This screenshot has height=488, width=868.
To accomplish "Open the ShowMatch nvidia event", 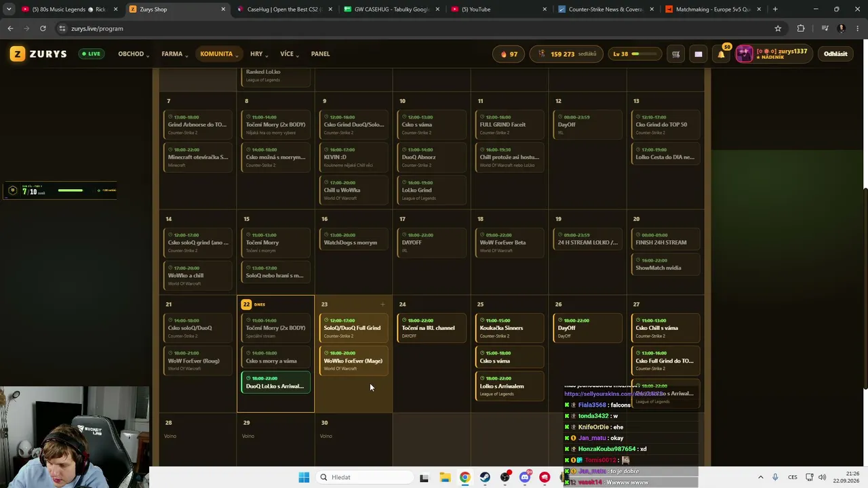I will [x=665, y=264].
